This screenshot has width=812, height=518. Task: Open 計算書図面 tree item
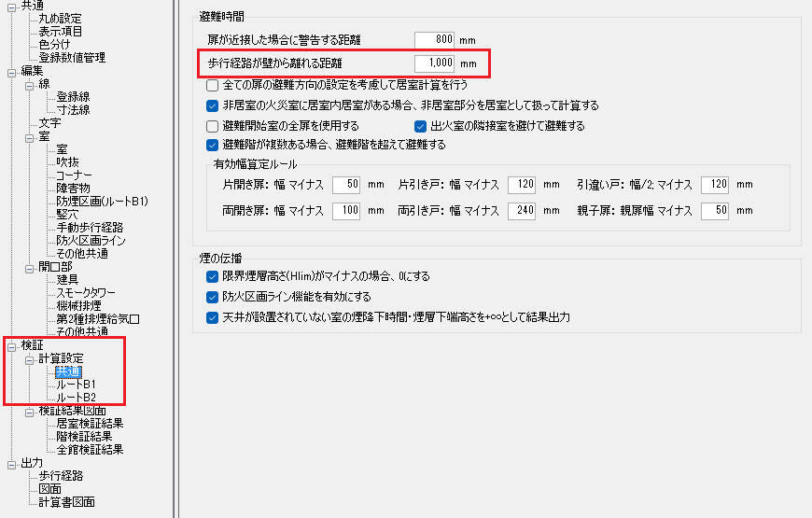(x=67, y=502)
